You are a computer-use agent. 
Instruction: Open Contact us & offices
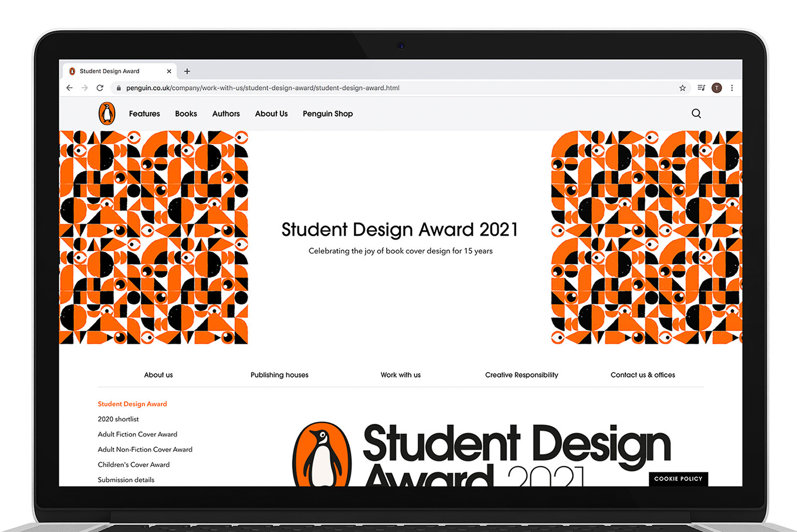(643, 375)
